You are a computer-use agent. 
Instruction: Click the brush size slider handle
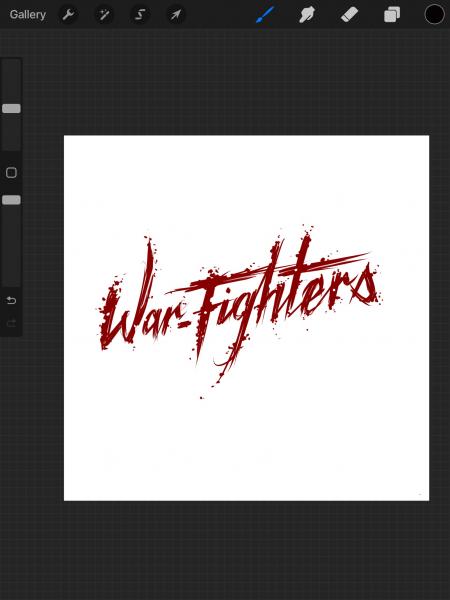coord(11,108)
